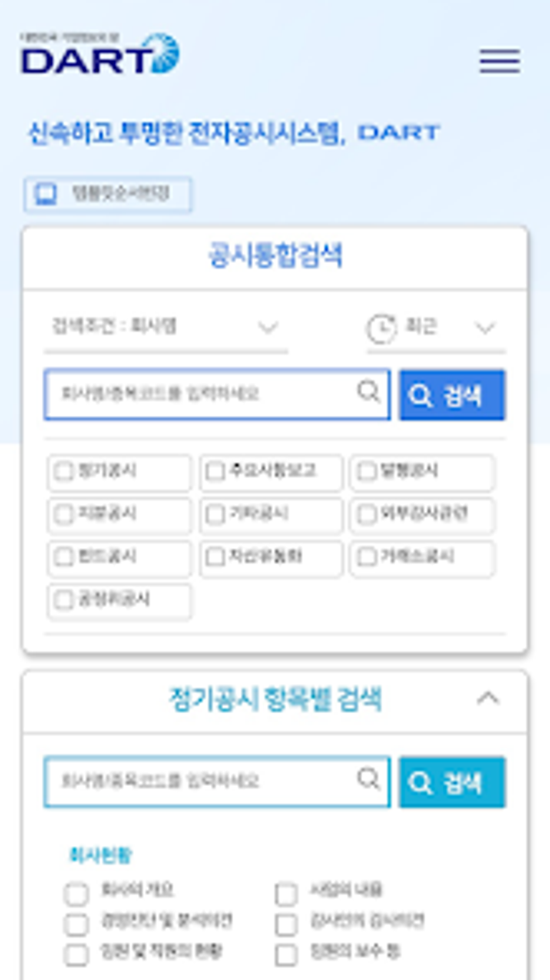Collapse the 정기공시 항목별 검색 section
The height and width of the screenshot is (980, 550).
(x=488, y=699)
